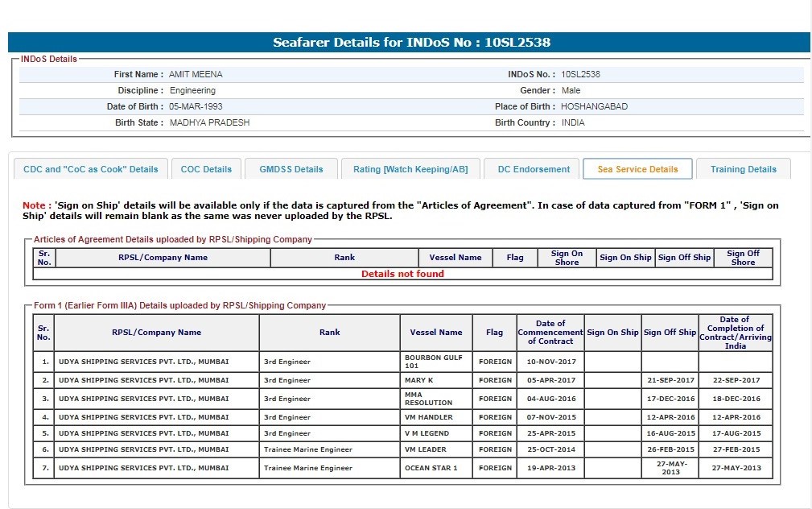Click the Place of Birth value HOSHANGABAD
Screen dimensions: 812x509
594,106
